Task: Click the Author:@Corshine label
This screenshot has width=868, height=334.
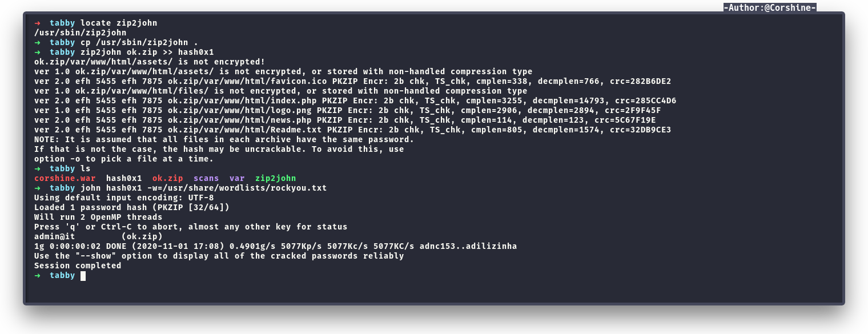Action: 769,7
